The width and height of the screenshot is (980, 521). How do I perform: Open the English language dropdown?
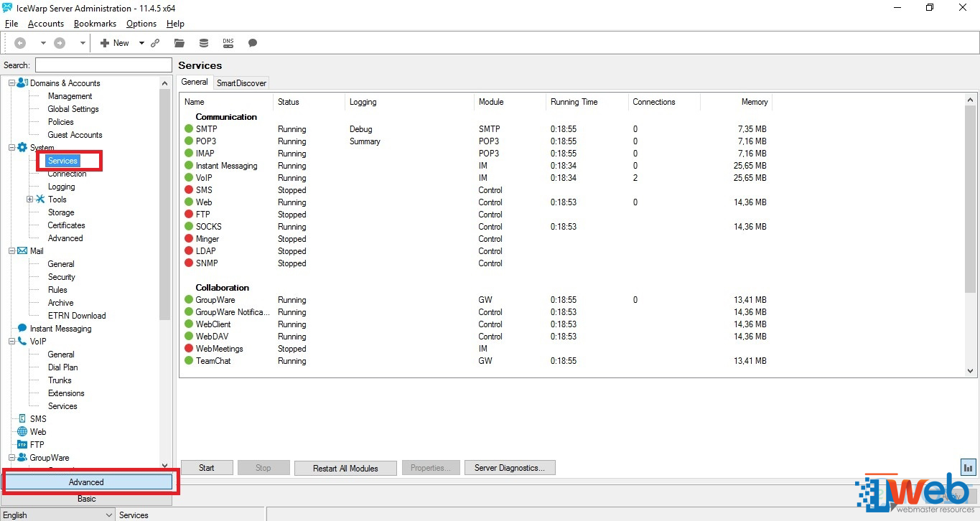(57, 515)
